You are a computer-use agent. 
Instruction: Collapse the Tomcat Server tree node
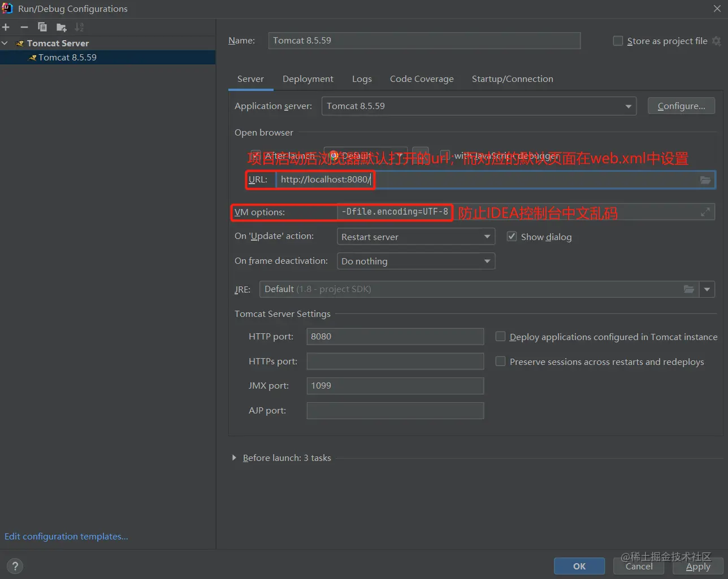pyautogui.click(x=5, y=43)
